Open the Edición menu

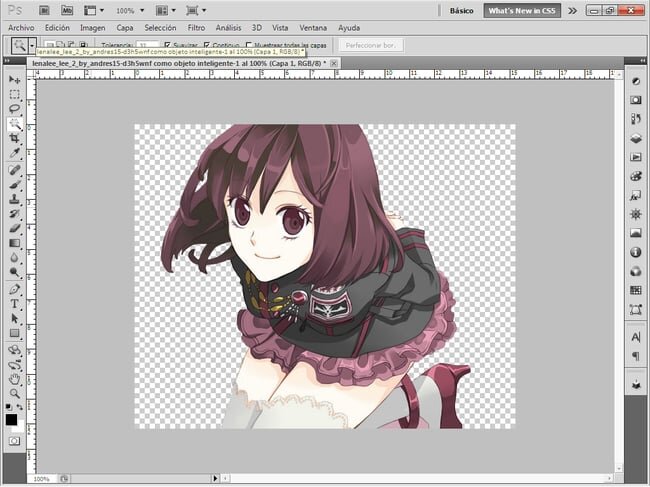click(57, 28)
